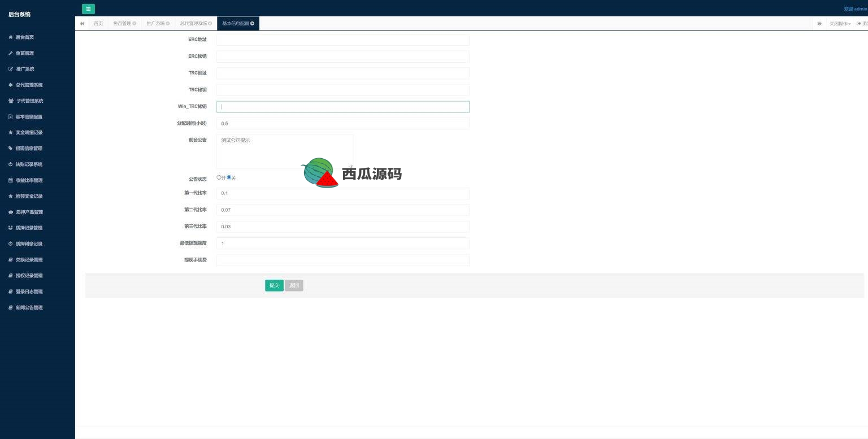Click the file icon beside 基本信息配置
The height and width of the screenshot is (439, 868).
point(11,117)
